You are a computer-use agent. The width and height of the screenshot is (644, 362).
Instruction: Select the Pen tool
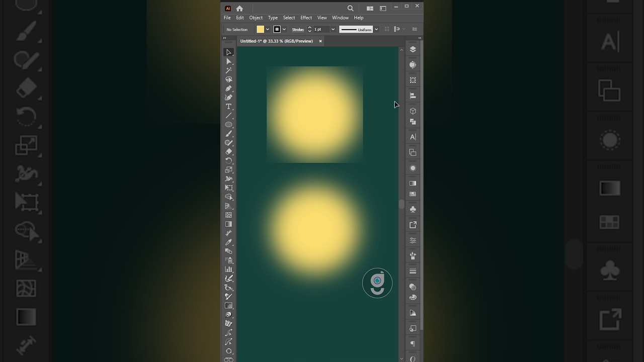pyautogui.click(x=228, y=88)
